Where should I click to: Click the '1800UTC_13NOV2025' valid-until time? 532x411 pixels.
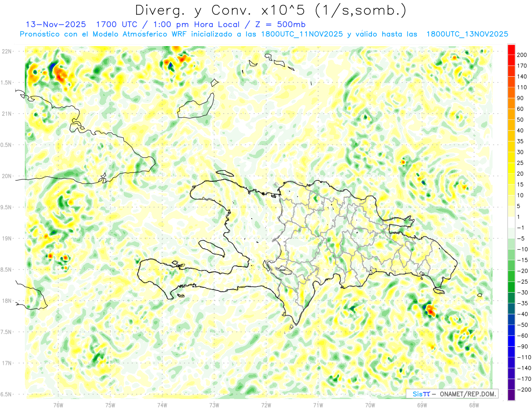[x=467, y=34]
